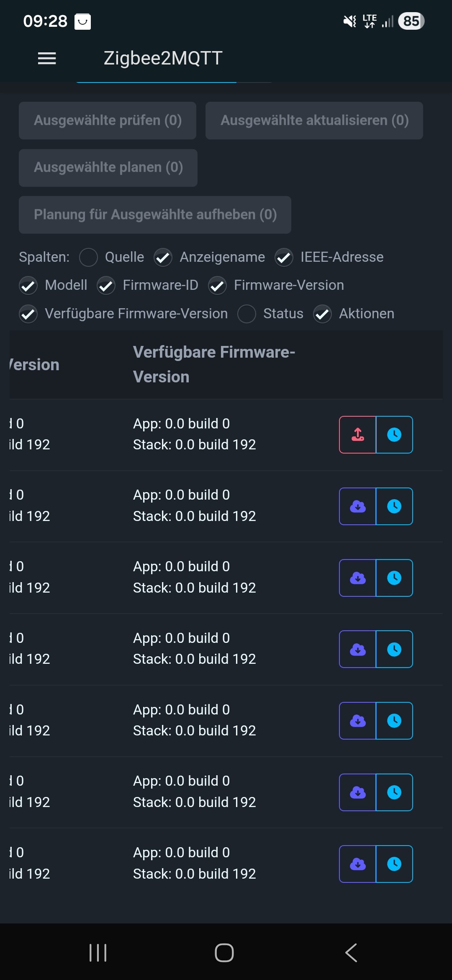Toggle the Firmware-ID column checkbox
Screen dimensions: 452x980
106,286
